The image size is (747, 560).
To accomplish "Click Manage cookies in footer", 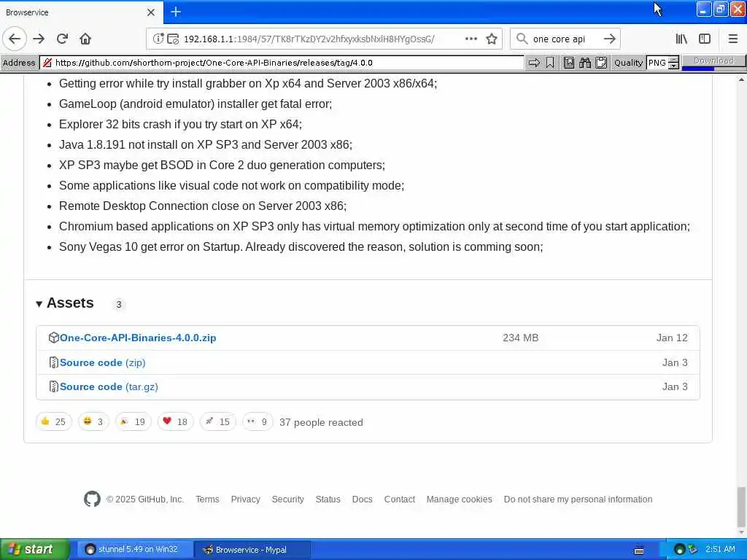I will pyautogui.click(x=460, y=499).
